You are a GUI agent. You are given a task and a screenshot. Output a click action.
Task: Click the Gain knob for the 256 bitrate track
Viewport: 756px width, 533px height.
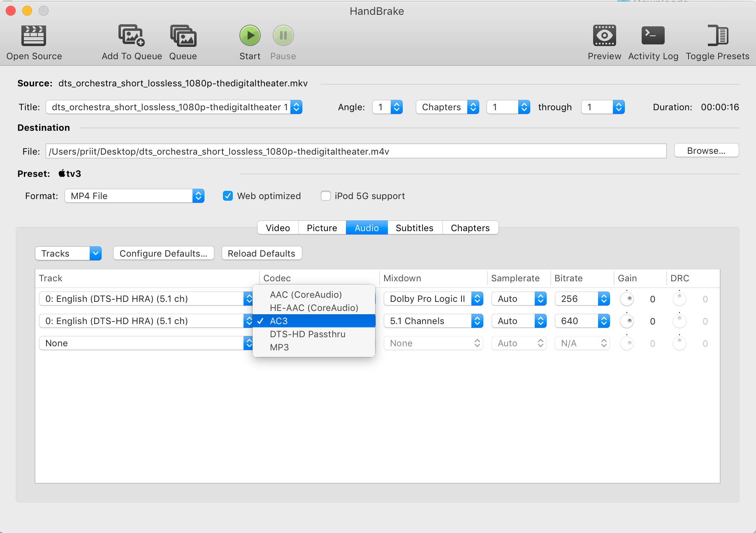pyautogui.click(x=627, y=299)
